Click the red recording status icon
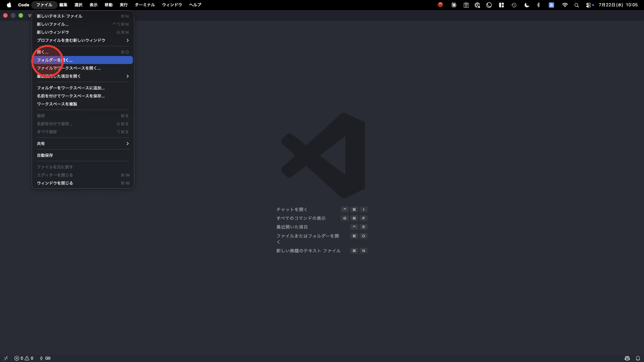This screenshot has width=644, height=362. 440,5
